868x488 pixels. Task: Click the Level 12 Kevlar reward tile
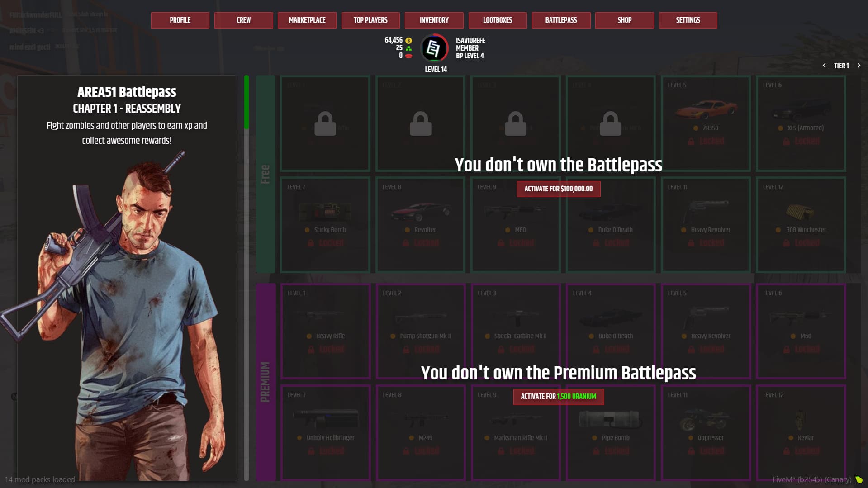point(801,433)
